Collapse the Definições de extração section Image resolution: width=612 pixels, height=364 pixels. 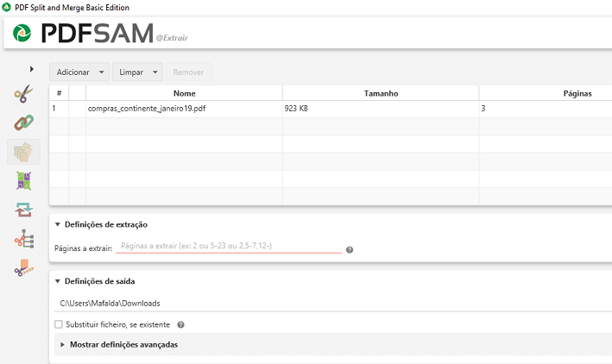click(57, 224)
